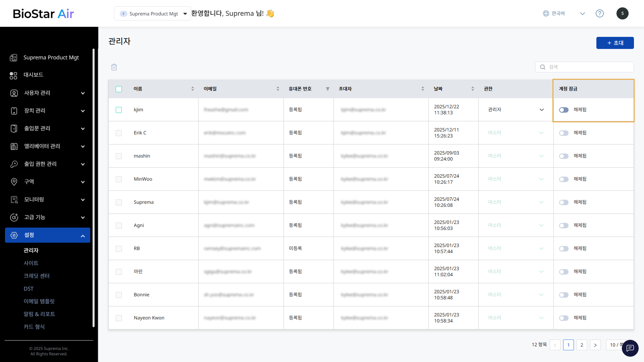Tick the select-all header checkbox
This screenshot has height=362, width=644.
click(119, 89)
